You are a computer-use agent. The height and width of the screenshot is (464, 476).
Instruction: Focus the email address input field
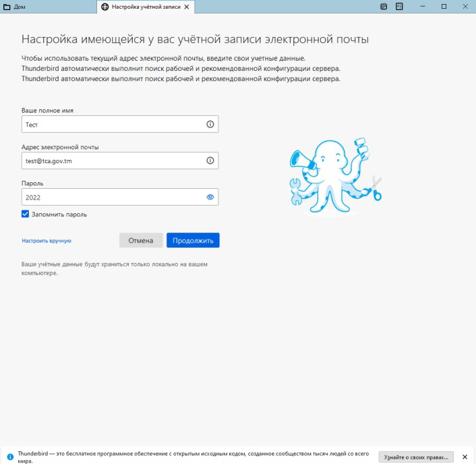pos(120,161)
